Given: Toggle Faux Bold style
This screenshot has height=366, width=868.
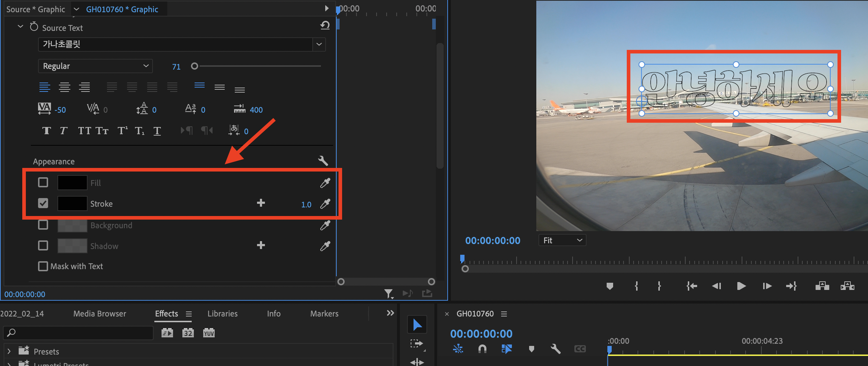Looking at the screenshot, I should pos(46,131).
